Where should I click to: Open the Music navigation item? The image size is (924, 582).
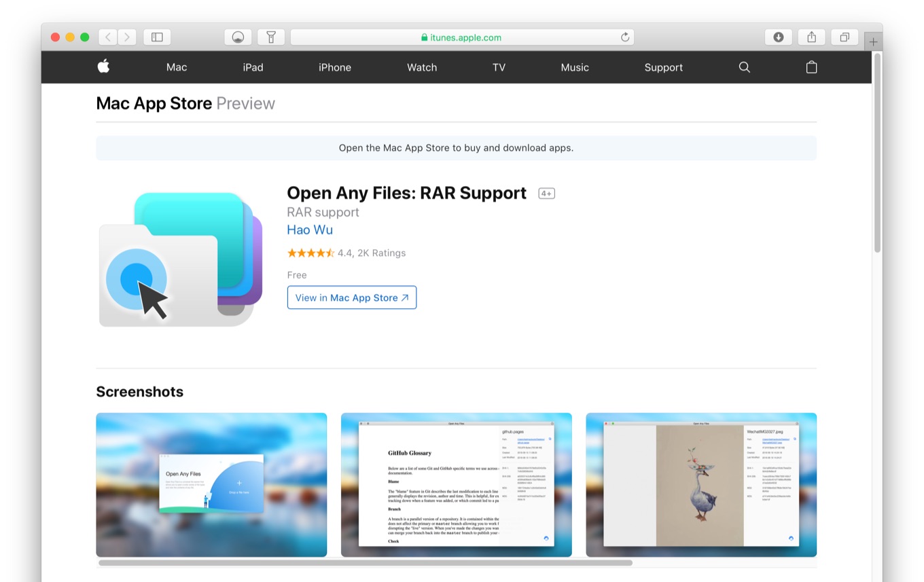575,67
